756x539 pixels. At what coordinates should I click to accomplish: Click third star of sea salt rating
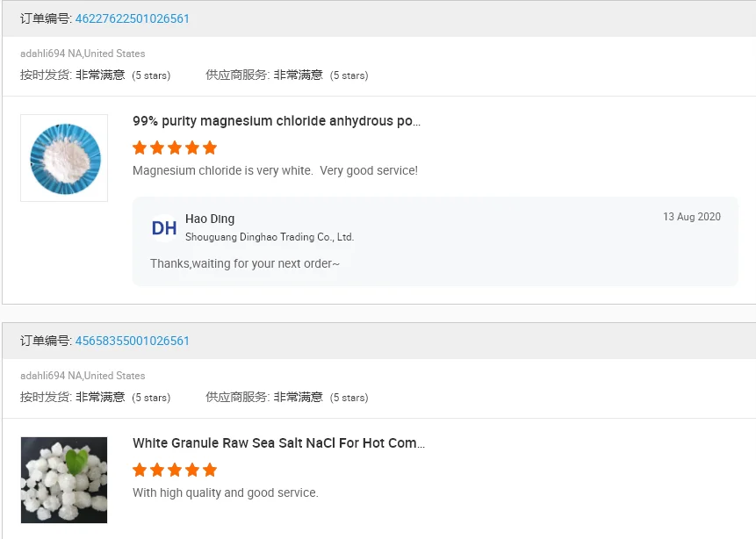(175, 470)
